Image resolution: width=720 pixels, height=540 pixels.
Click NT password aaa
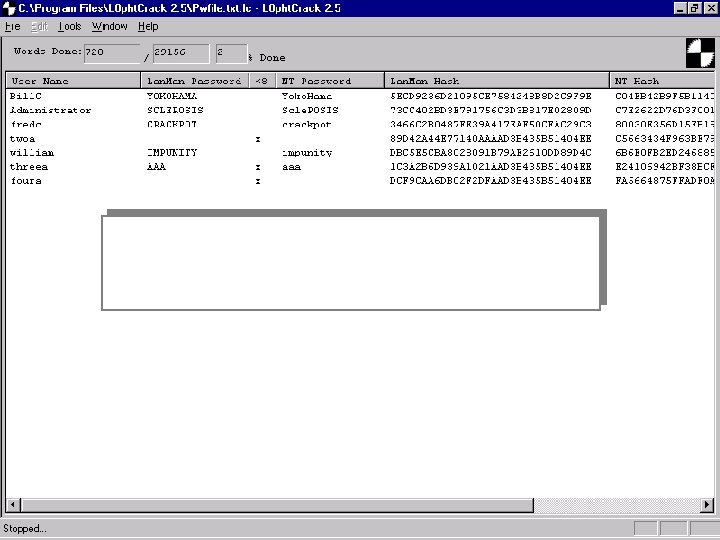point(292,167)
